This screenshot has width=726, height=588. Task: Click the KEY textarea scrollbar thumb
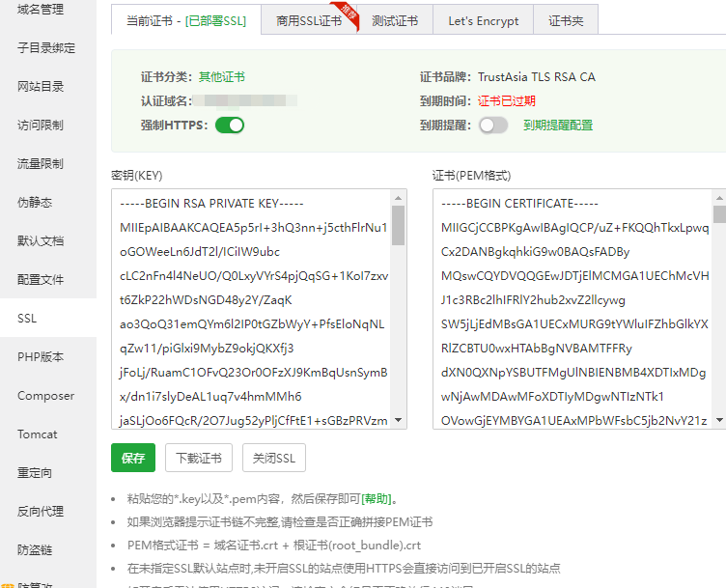(x=398, y=226)
